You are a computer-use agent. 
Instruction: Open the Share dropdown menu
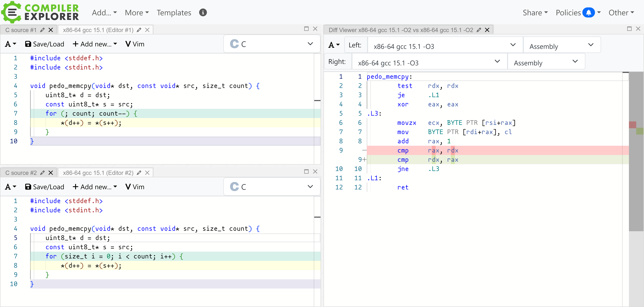pos(535,13)
